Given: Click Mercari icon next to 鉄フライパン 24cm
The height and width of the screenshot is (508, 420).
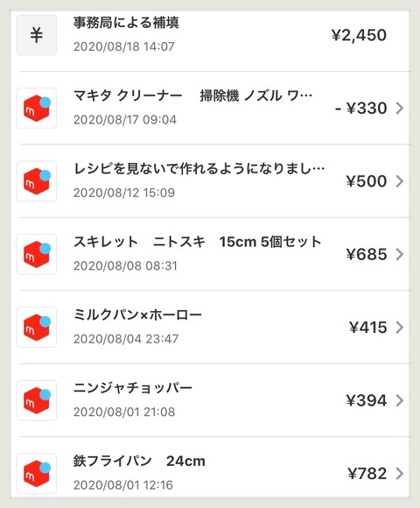Looking at the screenshot, I should (37, 474).
